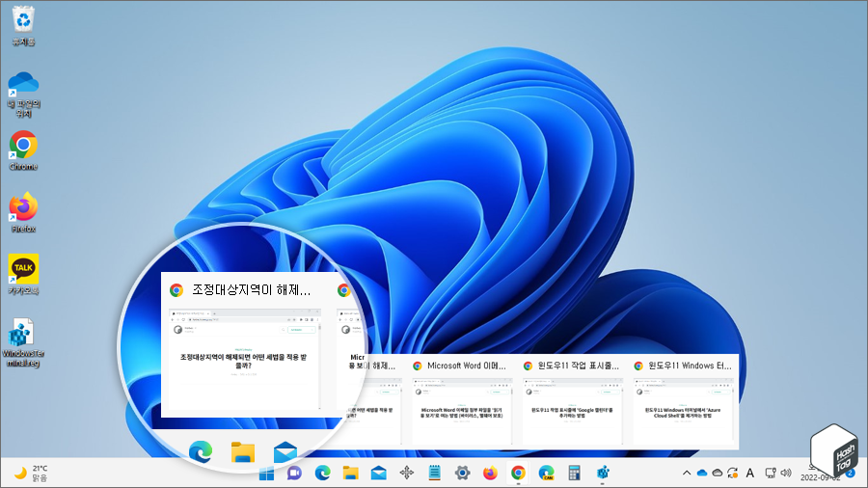The width and height of the screenshot is (868, 488).
Task: Open Edge Canary from the taskbar
Action: point(547,474)
